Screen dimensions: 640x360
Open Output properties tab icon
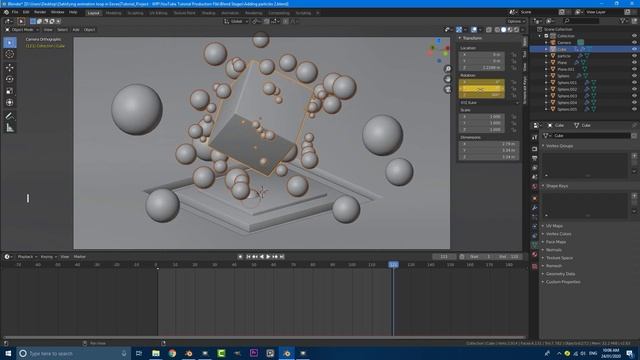pos(534,158)
